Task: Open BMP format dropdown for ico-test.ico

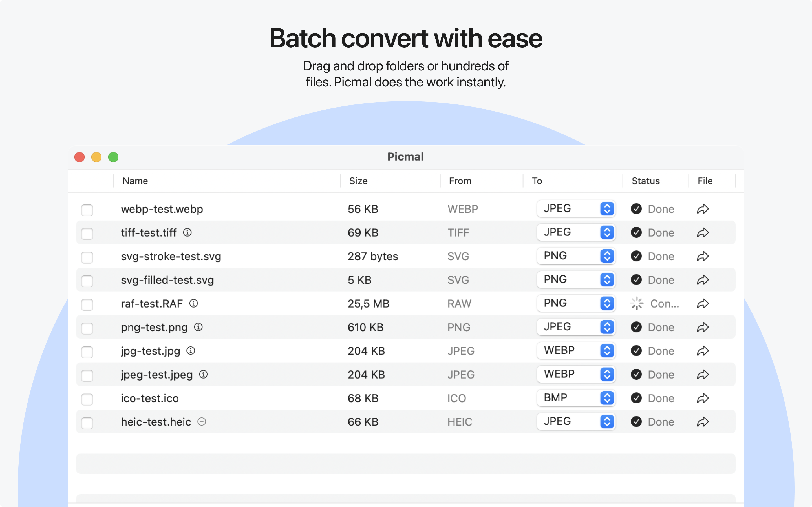Action: (x=575, y=398)
